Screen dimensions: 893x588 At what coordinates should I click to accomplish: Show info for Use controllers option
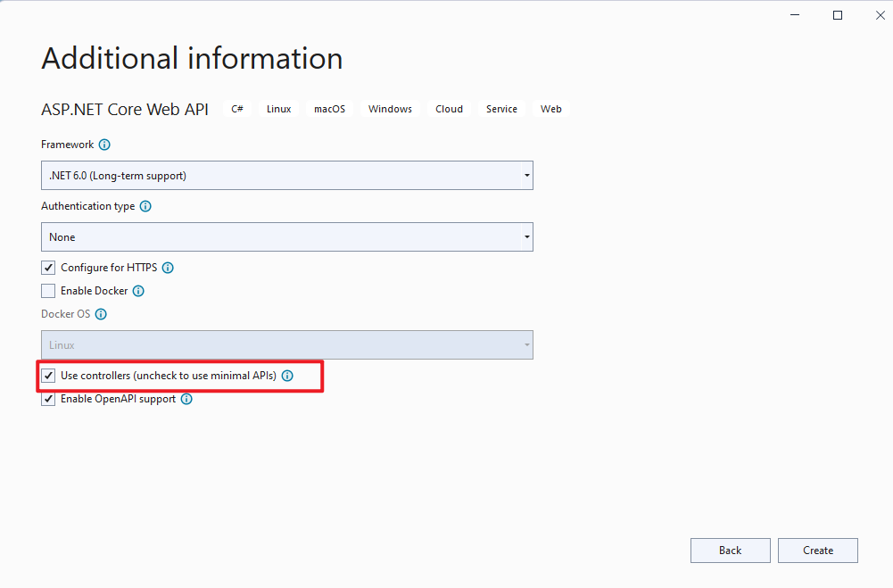pos(287,376)
